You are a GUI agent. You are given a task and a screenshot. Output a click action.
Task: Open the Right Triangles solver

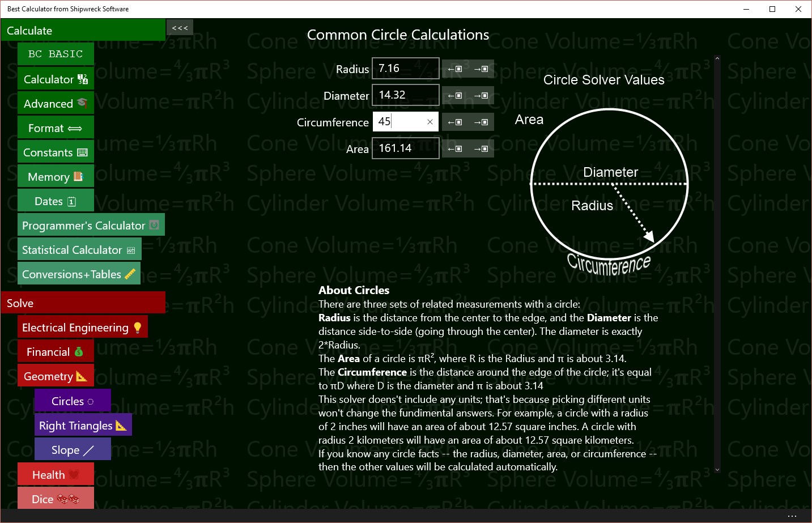[x=83, y=425]
